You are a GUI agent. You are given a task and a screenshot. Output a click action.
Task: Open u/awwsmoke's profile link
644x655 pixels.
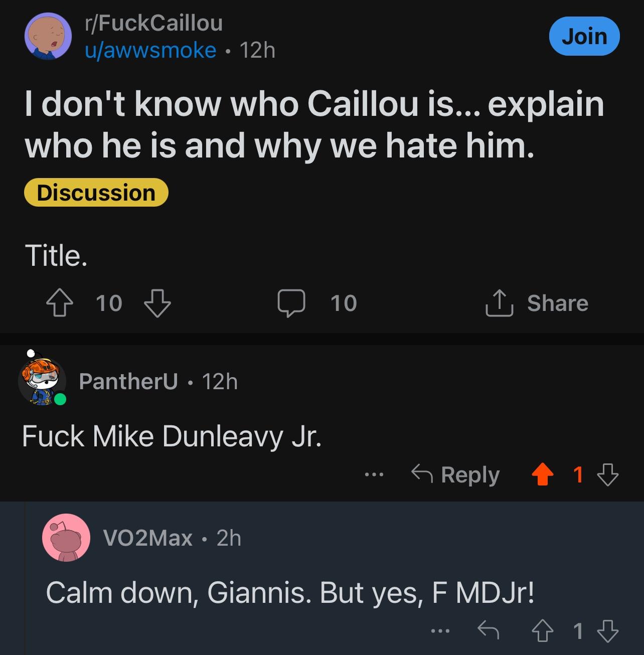click(x=150, y=50)
